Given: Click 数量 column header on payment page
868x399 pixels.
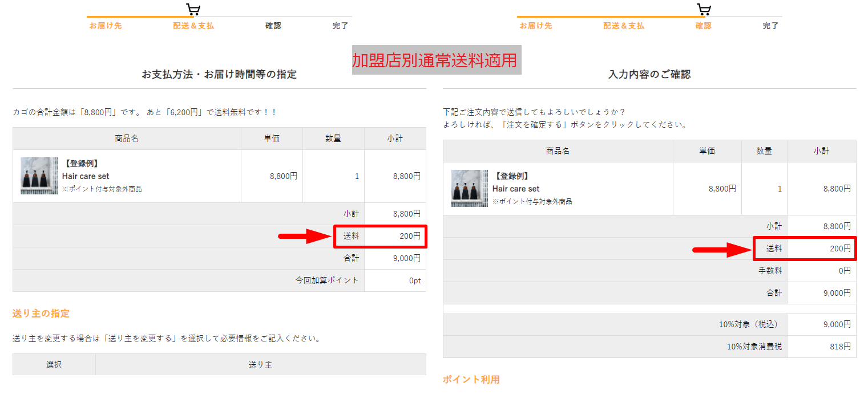Looking at the screenshot, I should [x=333, y=139].
